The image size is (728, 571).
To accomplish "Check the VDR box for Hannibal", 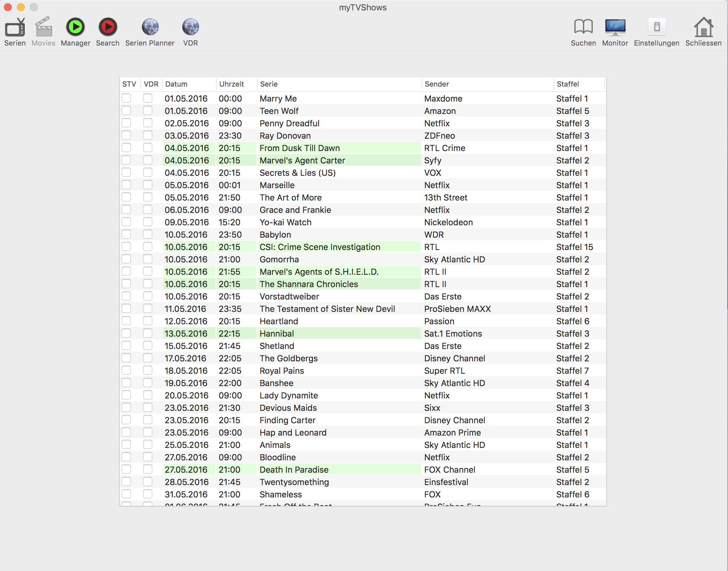I will 147,333.
